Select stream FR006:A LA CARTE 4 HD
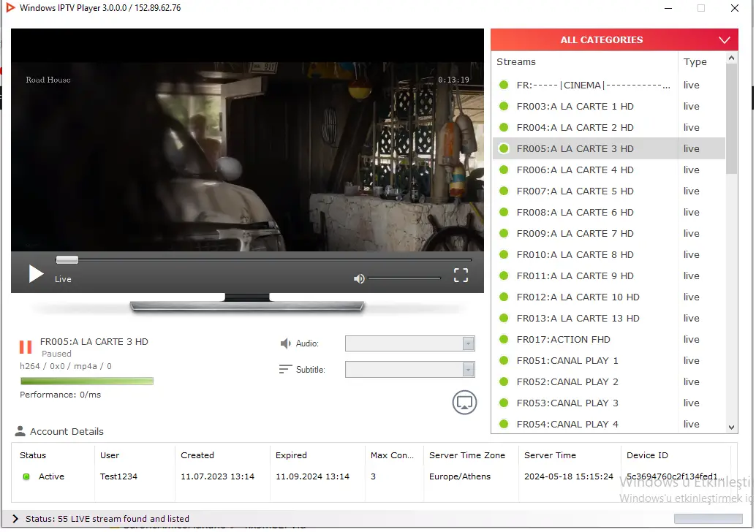The width and height of the screenshot is (756, 532). point(610,170)
